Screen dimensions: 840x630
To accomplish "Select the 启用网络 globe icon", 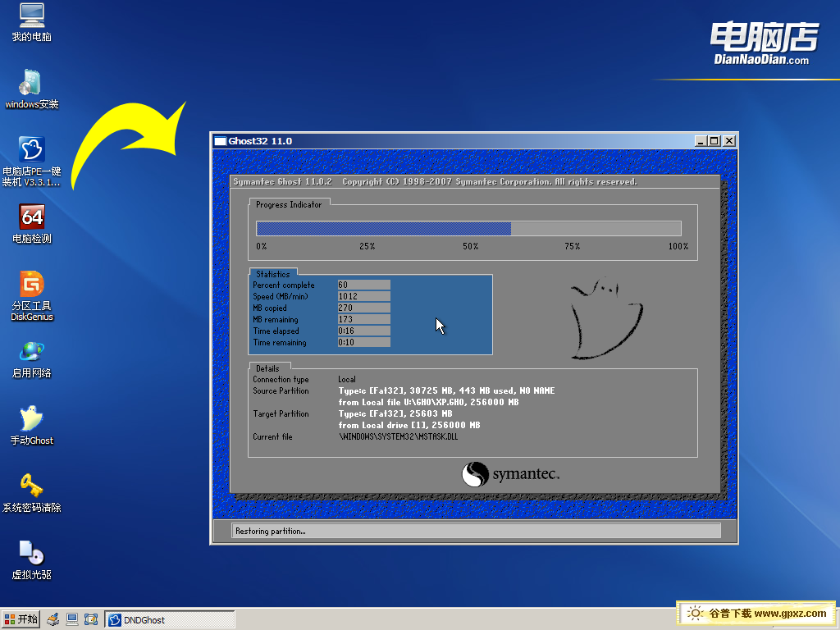I will tap(32, 359).
